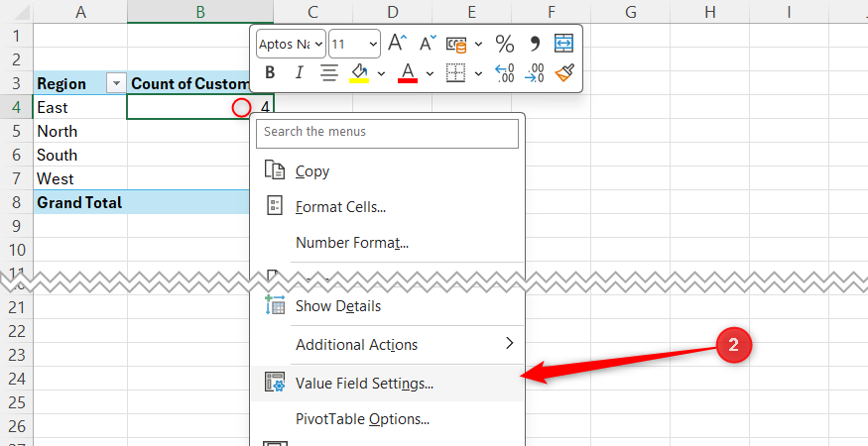Select row 22 header
The width and height of the screenshot is (868, 446).
click(x=17, y=331)
